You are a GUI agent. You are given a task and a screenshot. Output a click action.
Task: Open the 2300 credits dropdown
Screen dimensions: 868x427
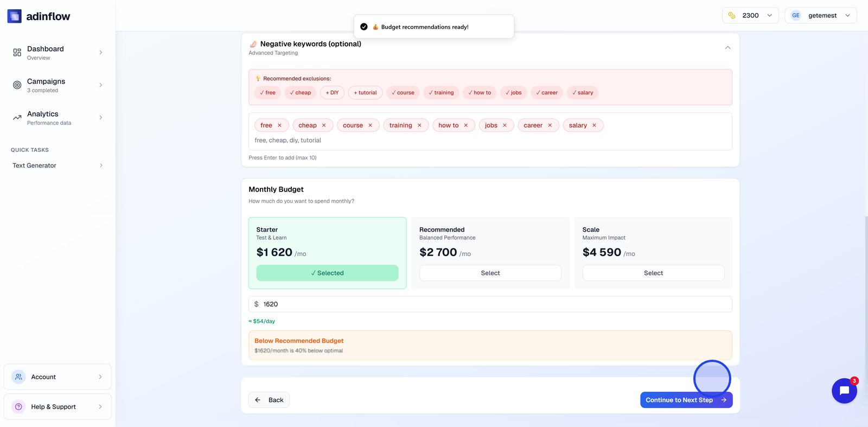point(750,16)
